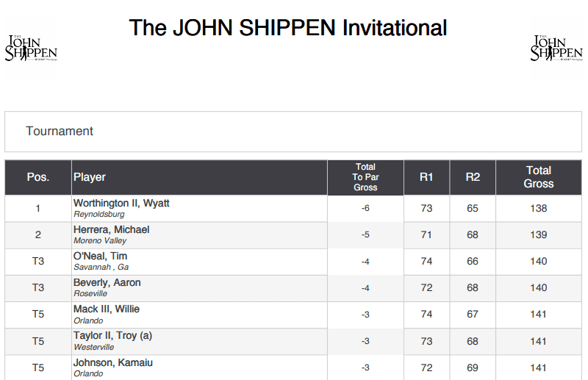Click Tim O'Neal's R1 score of 74
Screen dimensions: 588x380
click(x=426, y=262)
